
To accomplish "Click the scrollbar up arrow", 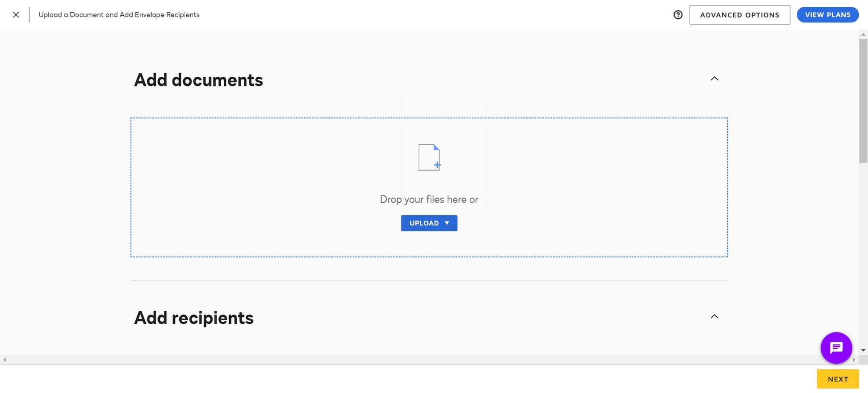I will 863,33.
